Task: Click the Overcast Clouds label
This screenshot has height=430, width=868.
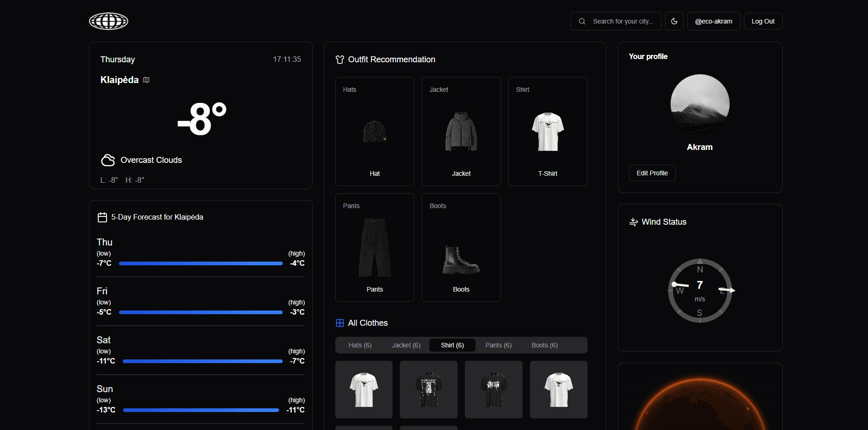Action: pyautogui.click(x=151, y=160)
